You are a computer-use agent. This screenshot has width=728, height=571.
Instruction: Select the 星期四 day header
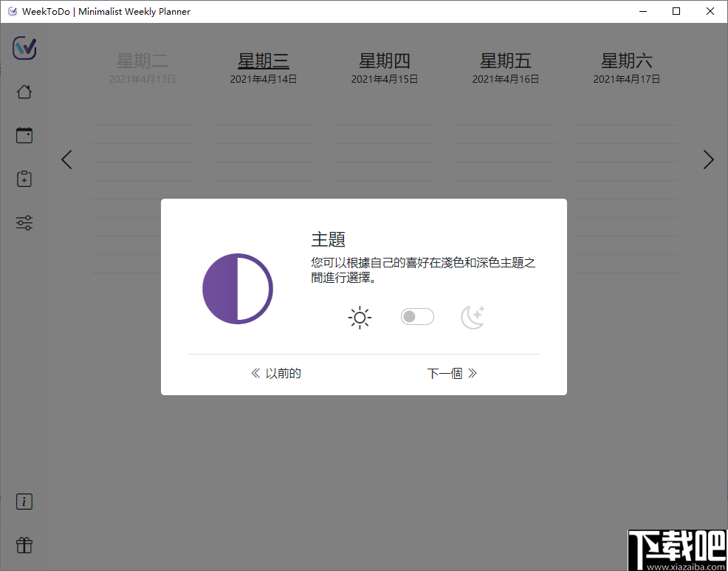click(385, 61)
